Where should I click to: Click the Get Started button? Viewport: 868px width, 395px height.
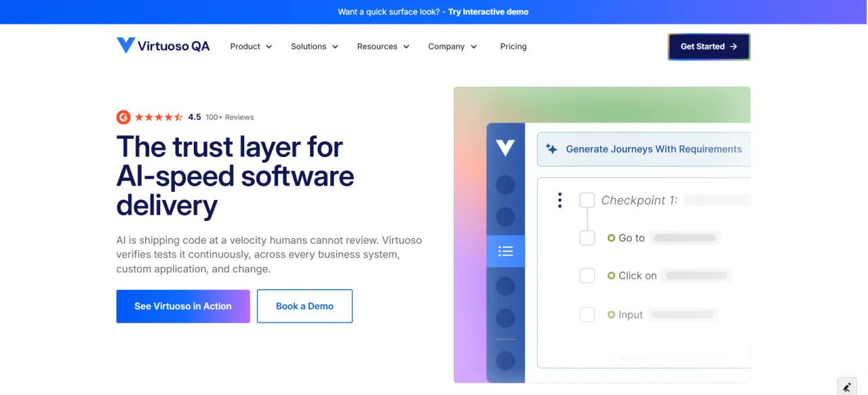tap(709, 47)
